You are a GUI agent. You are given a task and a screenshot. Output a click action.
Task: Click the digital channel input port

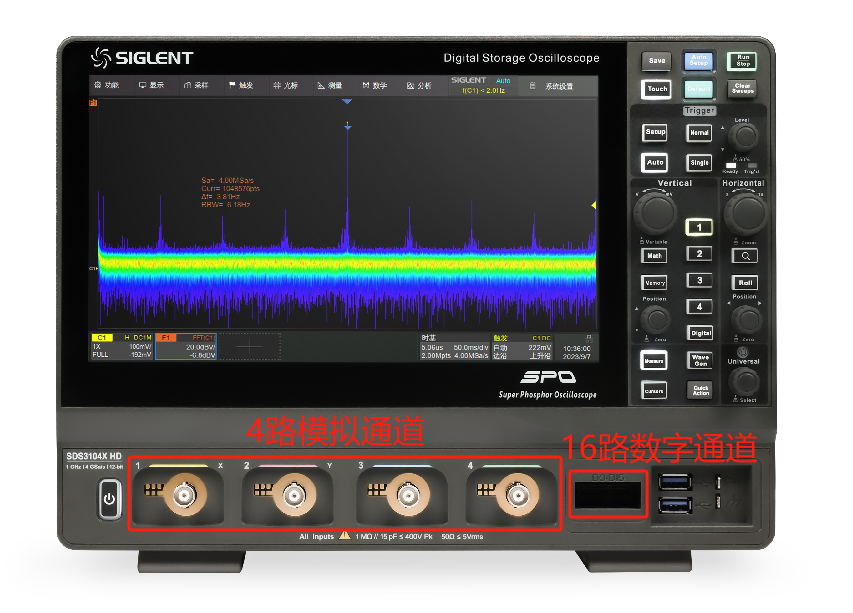coord(608,496)
